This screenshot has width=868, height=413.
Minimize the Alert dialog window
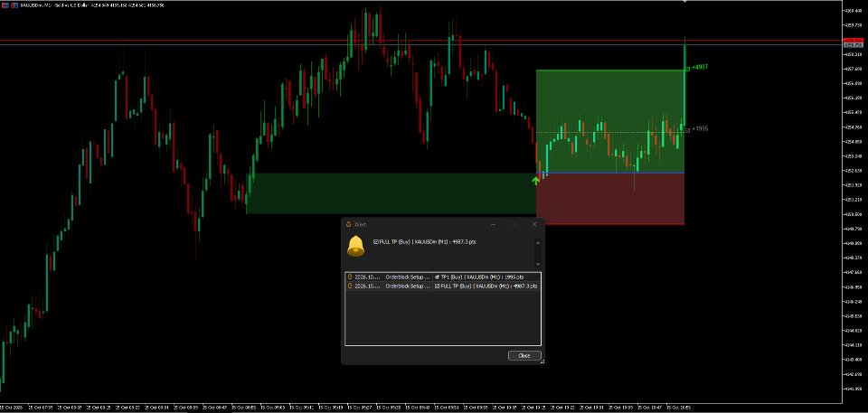[494, 224]
